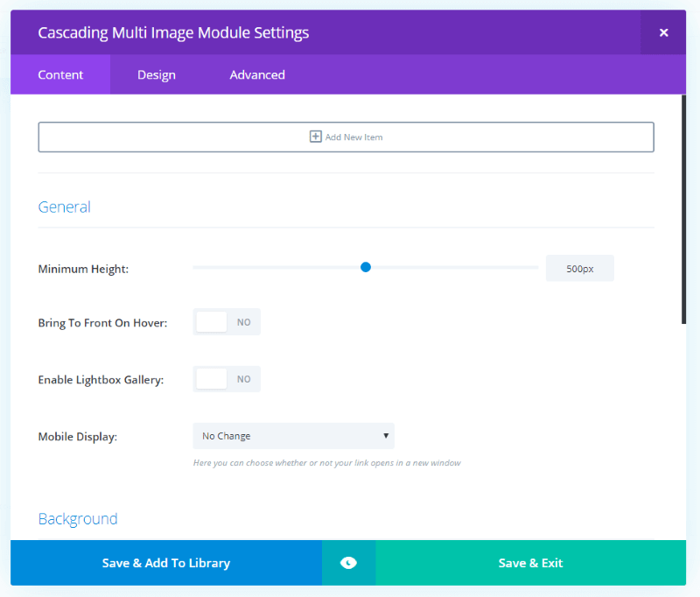The image size is (700, 597).
Task: Click Save & Add To Library button
Action: [x=166, y=563]
